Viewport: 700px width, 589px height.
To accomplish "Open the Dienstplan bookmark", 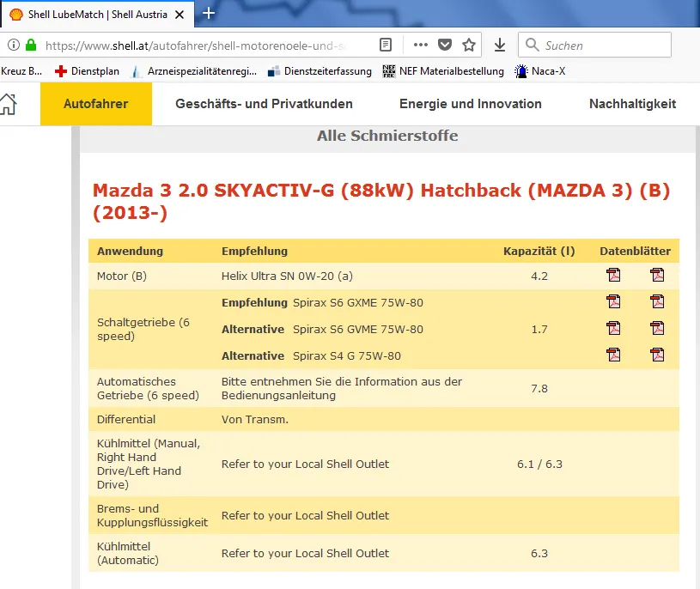I will (87, 71).
